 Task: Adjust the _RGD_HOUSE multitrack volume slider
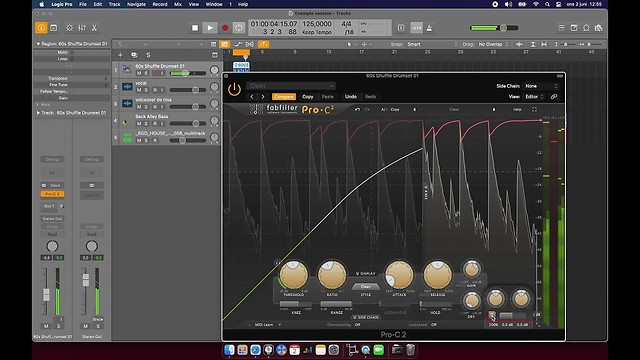click(x=188, y=140)
